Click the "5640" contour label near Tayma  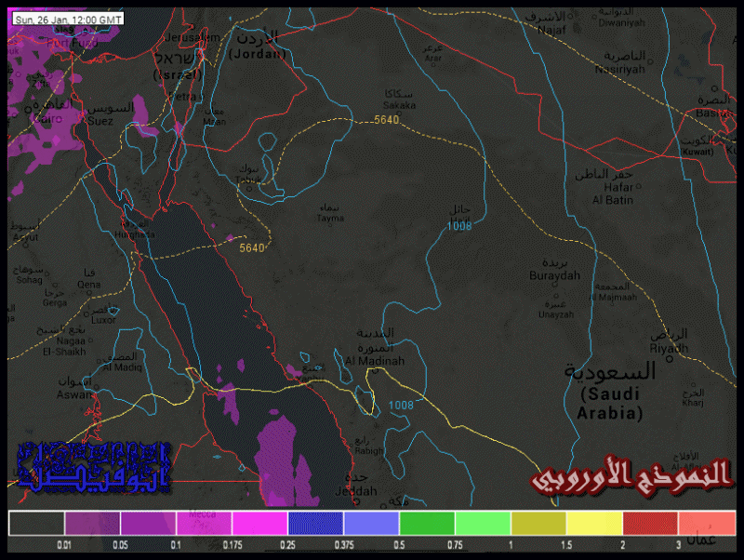(x=251, y=248)
